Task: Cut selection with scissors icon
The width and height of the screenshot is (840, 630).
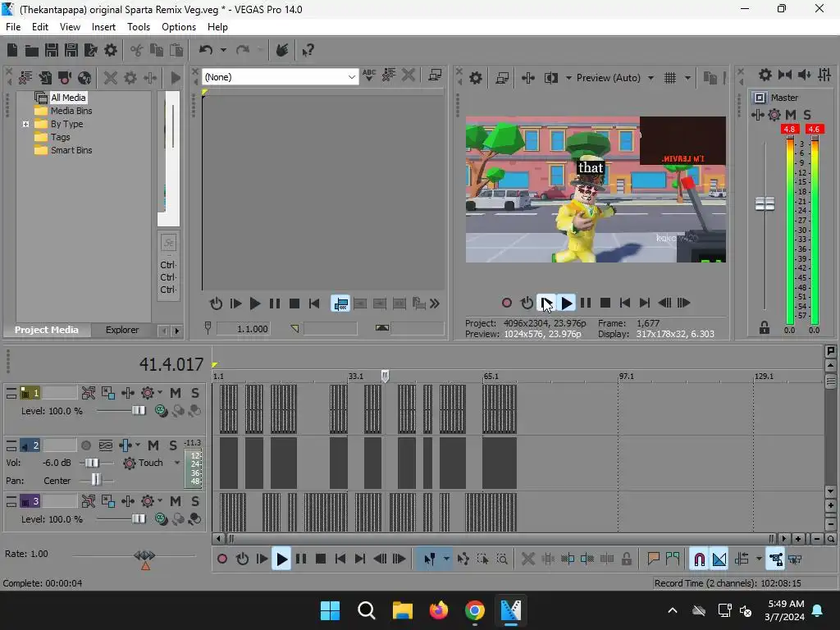Action: coord(137,50)
